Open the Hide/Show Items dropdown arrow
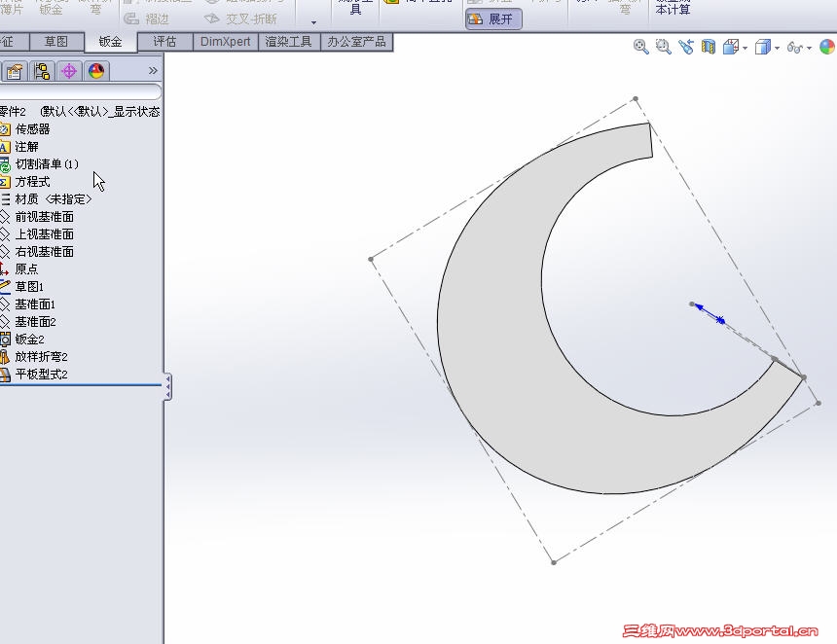The image size is (837, 644). coord(809,48)
